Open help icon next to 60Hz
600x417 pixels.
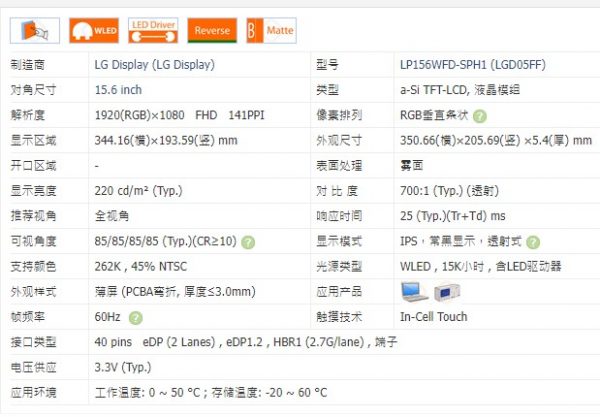[135, 318]
